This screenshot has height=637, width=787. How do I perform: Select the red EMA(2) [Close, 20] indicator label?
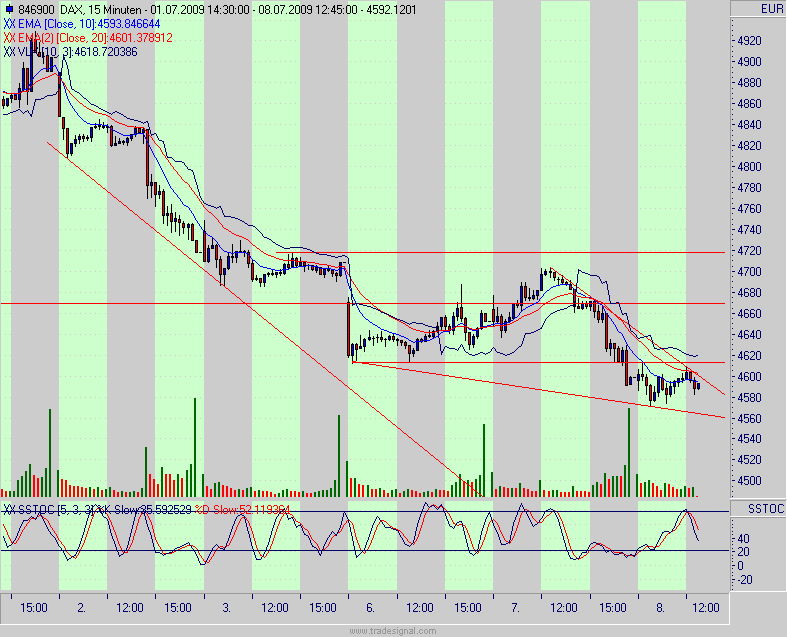(x=88, y=38)
